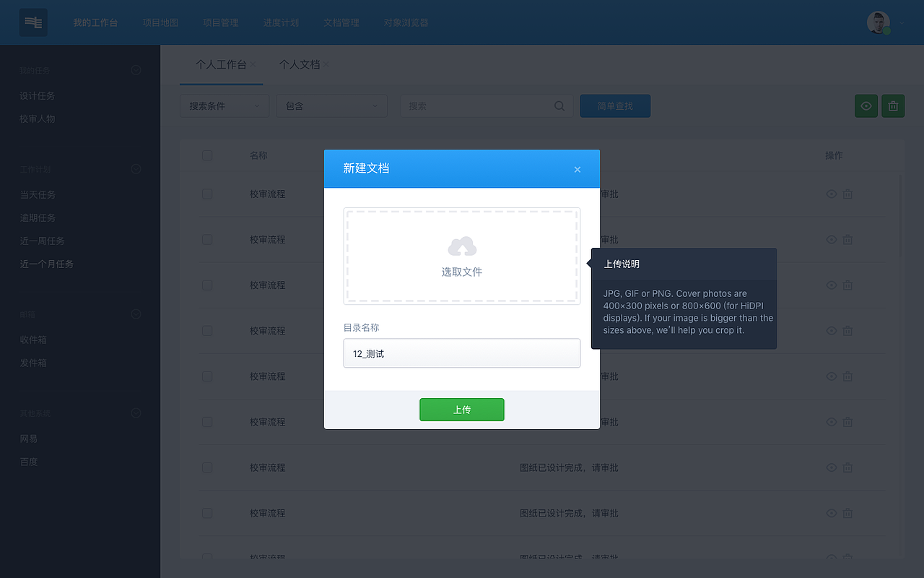Open 收件箱 in sidebar
This screenshot has width=924, height=578.
(x=33, y=340)
